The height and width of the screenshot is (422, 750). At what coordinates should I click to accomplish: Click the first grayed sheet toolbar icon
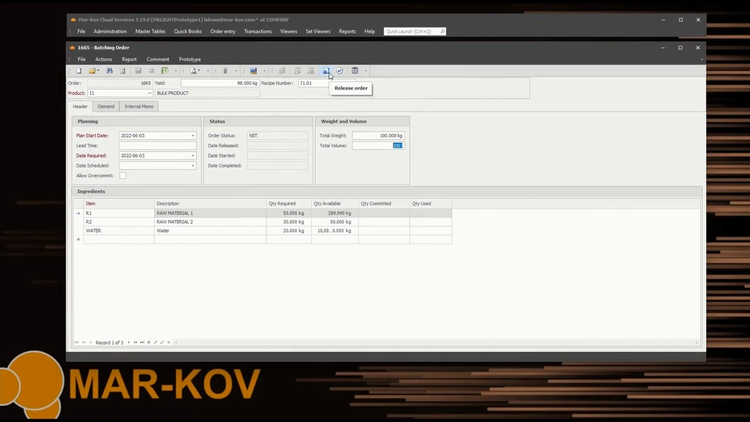[x=297, y=71]
